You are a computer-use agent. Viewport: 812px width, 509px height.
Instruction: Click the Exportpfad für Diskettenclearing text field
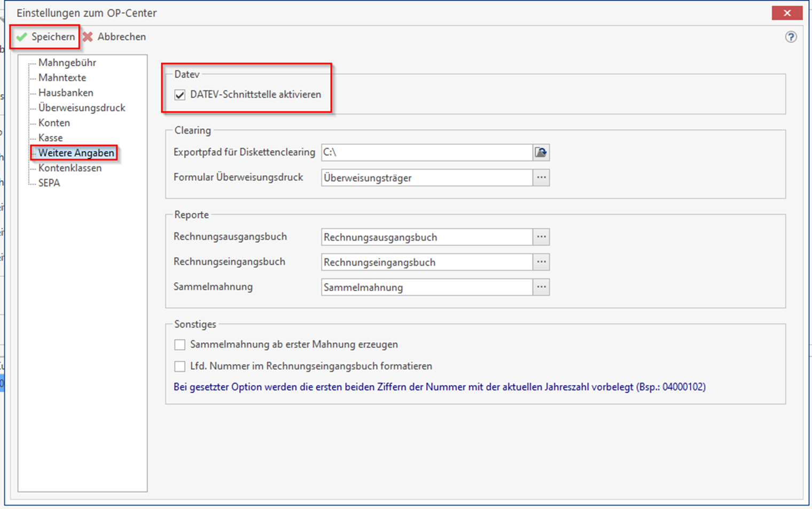[x=426, y=152]
